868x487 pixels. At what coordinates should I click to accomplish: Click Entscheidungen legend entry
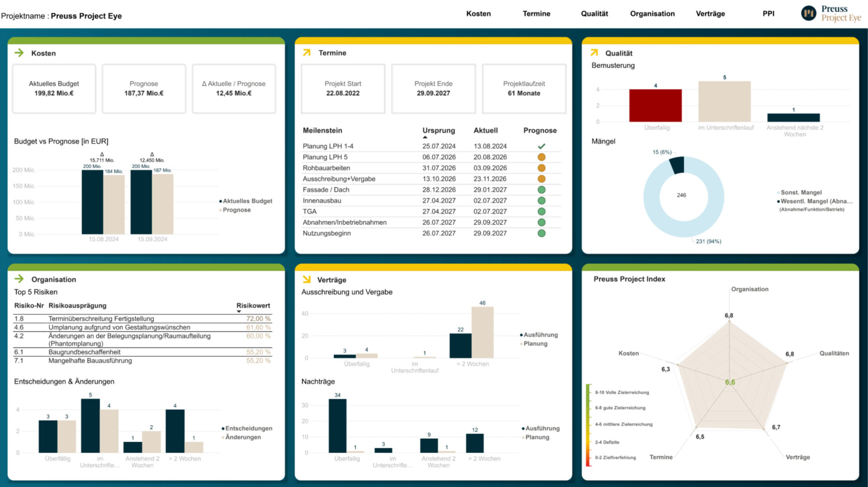pyautogui.click(x=247, y=428)
